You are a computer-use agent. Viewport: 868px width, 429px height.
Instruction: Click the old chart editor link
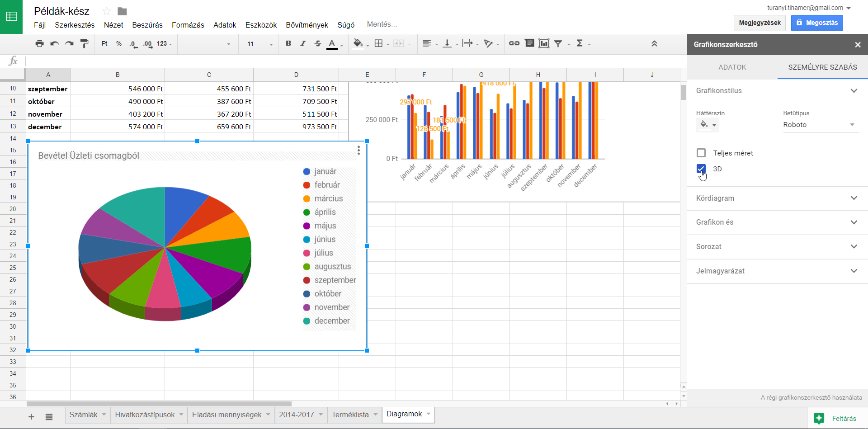point(811,398)
